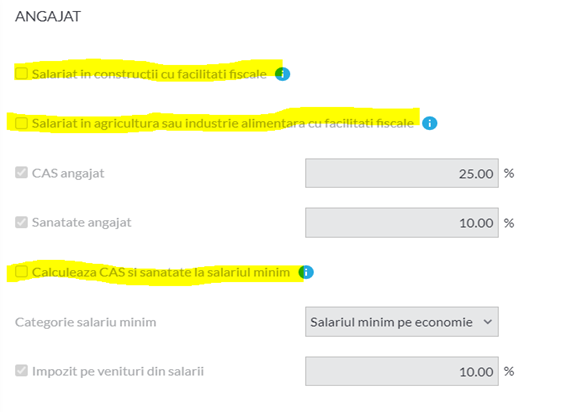Click Impozit pe venituri din salarii label text

point(118,371)
